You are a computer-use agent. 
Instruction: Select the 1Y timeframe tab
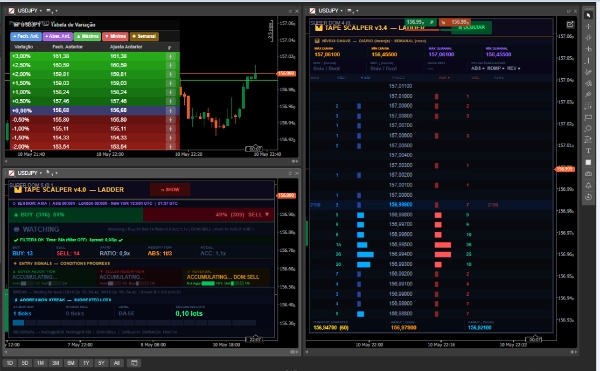86,363
